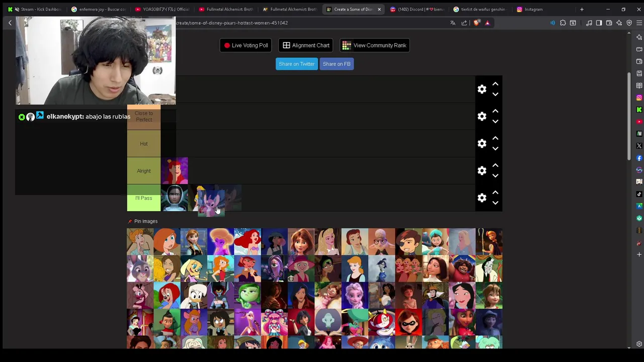Switch to the tierlist de waifus genshin tab
Screen dimensions: 644x362
click(481, 9)
